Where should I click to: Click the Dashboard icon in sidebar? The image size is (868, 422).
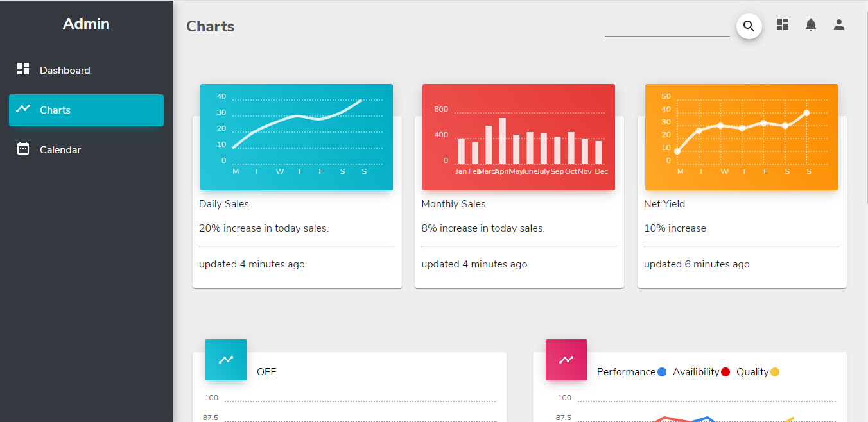pos(23,69)
